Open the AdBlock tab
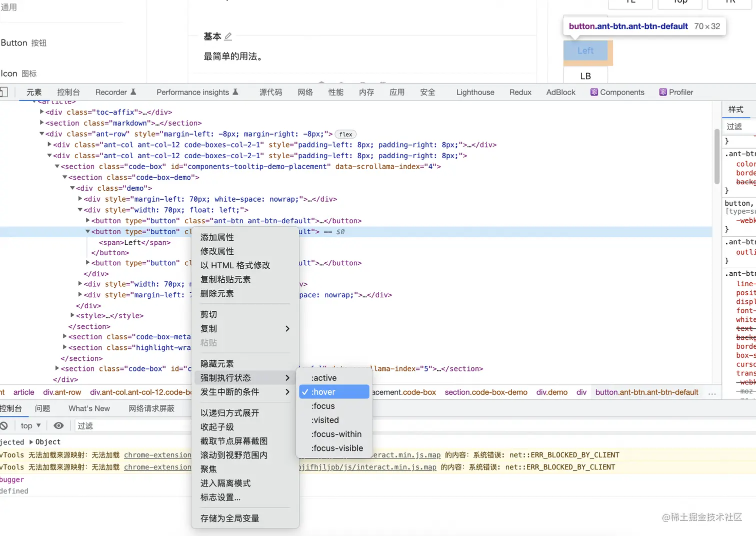Image resolution: width=756 pixels, height=536 pixels. pos(560,92)
